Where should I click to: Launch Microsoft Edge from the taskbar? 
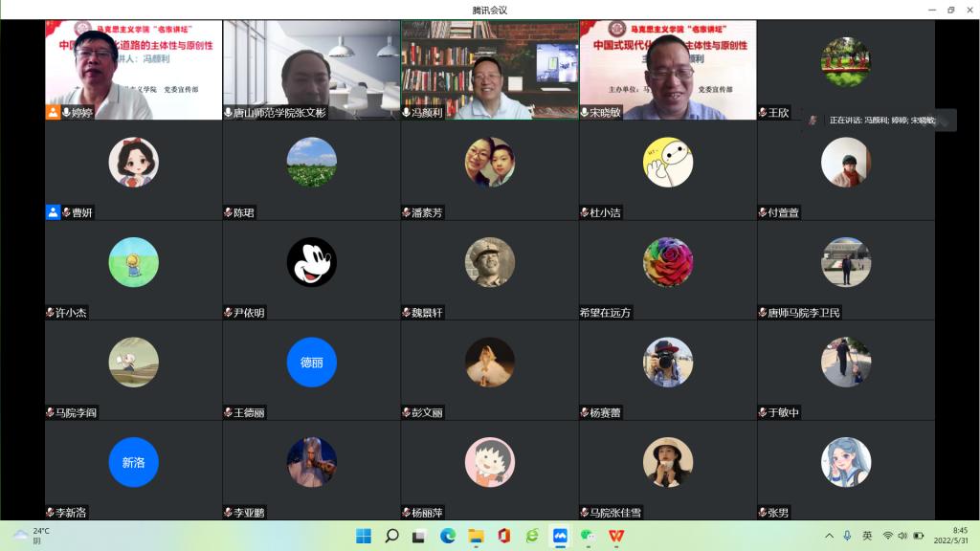(448, 536)
